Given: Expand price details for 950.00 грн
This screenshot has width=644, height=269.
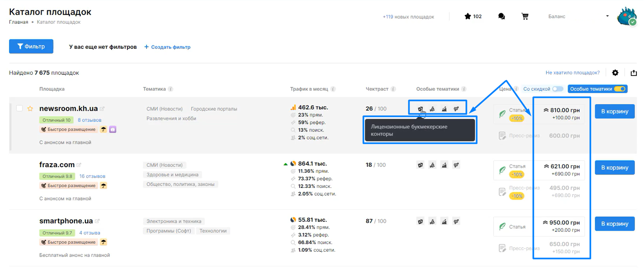Looking at the screenshot, I should pyautogui.click(x=545, y=223).
